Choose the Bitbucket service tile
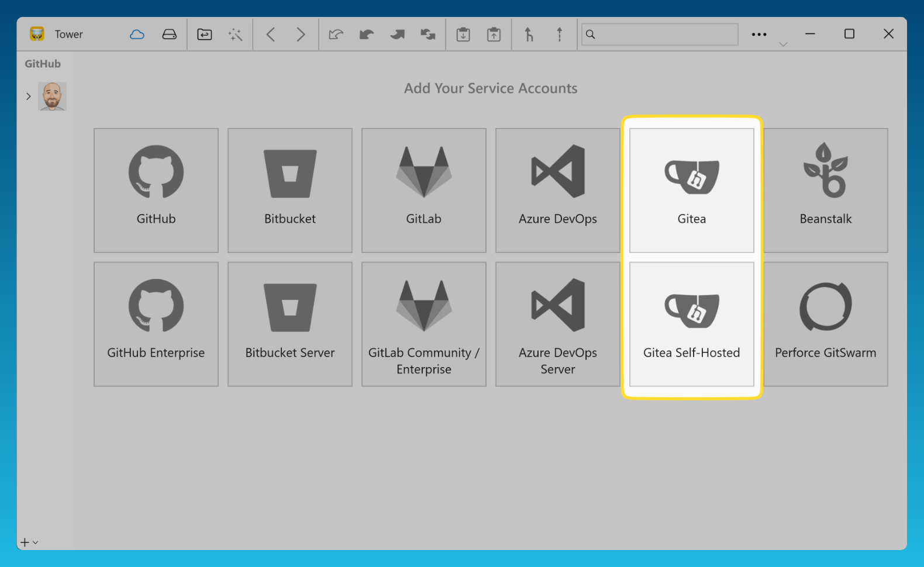The image size is (924, 567). (x=290, y=191)
